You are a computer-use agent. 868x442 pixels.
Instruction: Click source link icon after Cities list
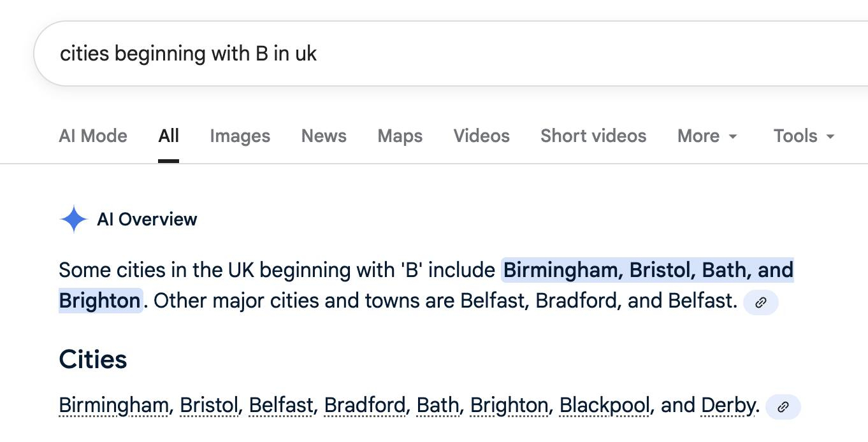783,407
